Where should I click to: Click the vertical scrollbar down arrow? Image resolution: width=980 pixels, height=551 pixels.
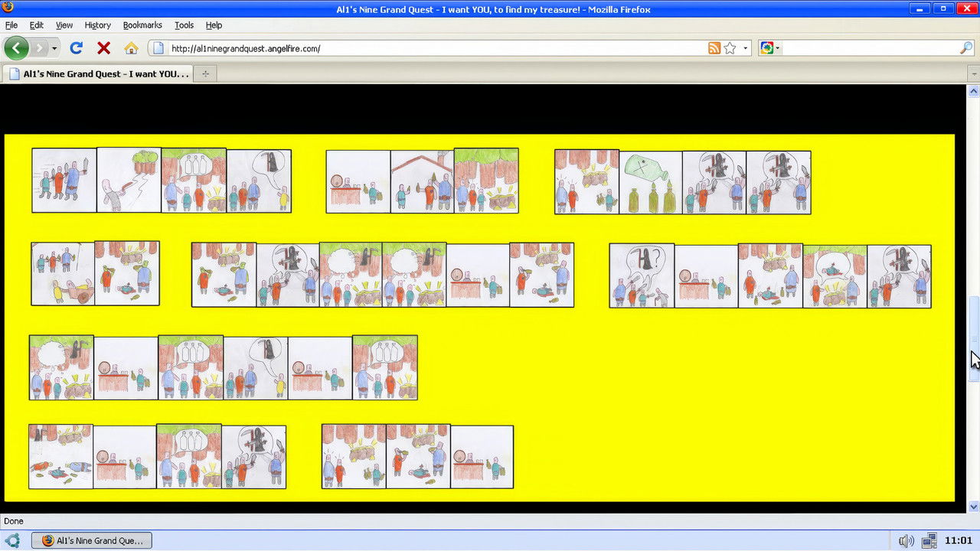(x=974, y=507)
